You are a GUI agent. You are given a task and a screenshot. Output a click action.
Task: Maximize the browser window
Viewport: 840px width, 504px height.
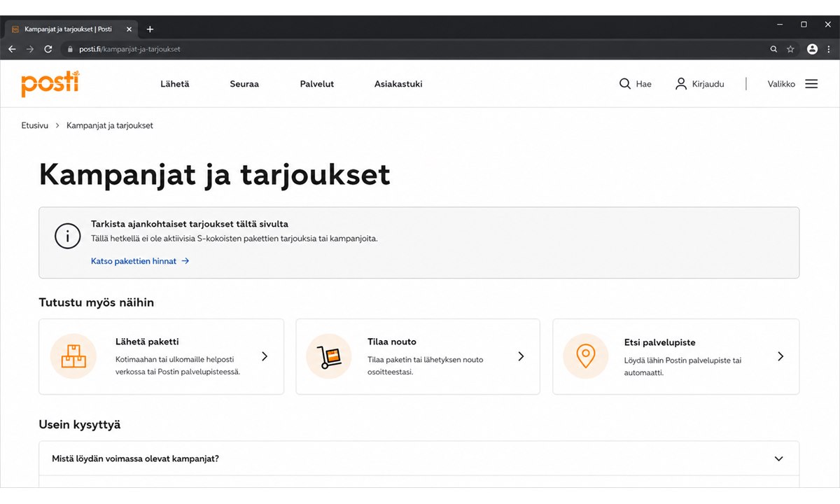[804, 24]
